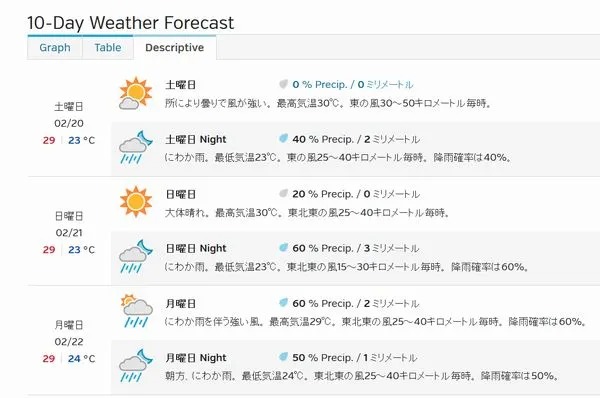Open the Table tab
This screenshot has height=398, width=600.
coord(108,47)
